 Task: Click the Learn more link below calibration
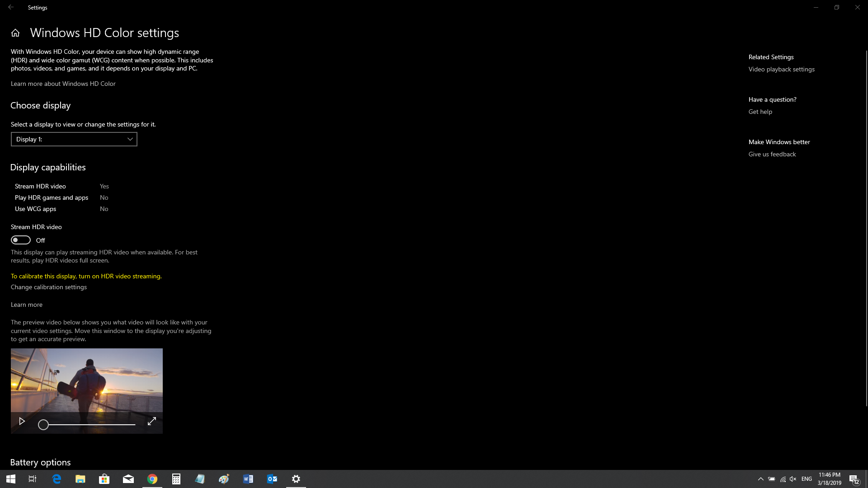tap(27, 305)
